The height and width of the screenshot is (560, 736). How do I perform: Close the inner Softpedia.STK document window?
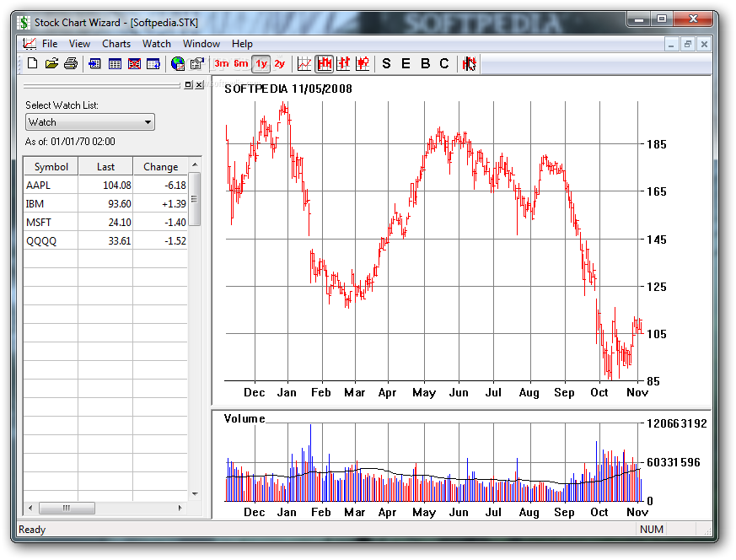(704, 45)
